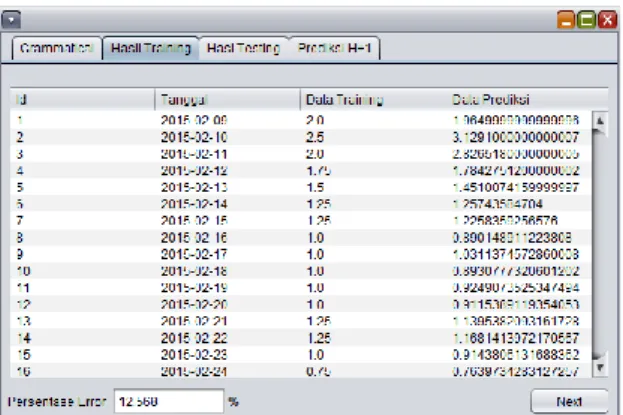Sort by the Id column header
The height and width of the screenshot is (415, 623).
82,99
